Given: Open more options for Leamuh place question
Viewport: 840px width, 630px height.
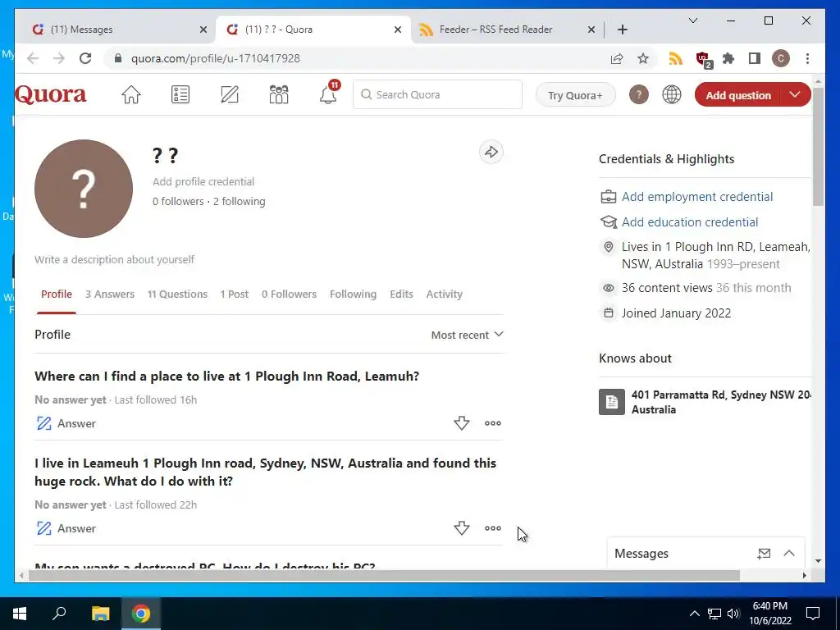Looking at the screenshot, I should pos(493,423).
